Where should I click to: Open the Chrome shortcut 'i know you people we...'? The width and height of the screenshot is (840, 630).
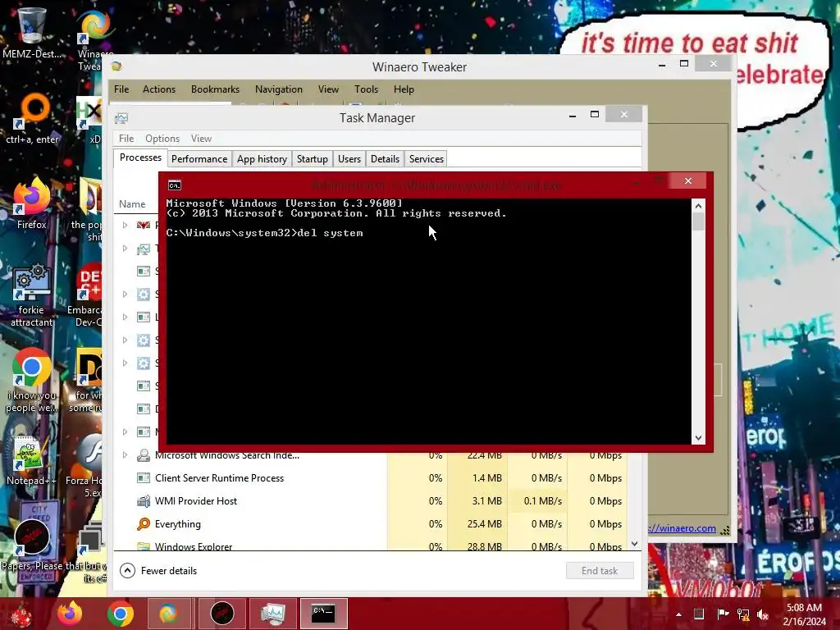click(x=32, y=381)
